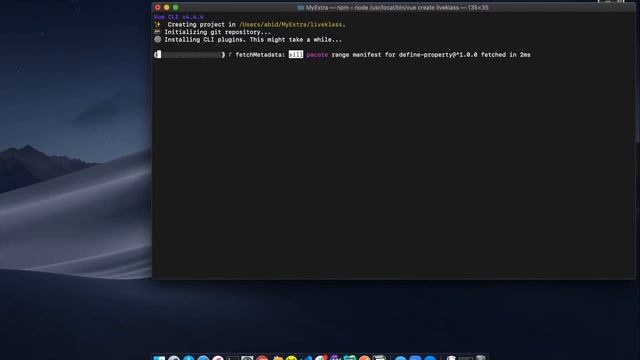The height and width of the screenshot is (360, 640).
Task: Click the highlighted 'sill' log level
Action: coord(296,55)
